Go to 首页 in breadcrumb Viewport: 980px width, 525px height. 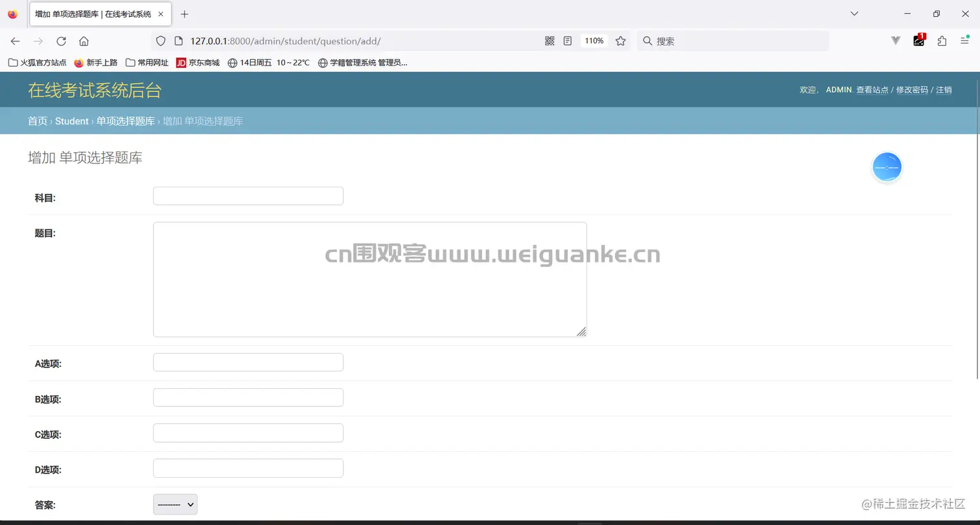point(38,121)
